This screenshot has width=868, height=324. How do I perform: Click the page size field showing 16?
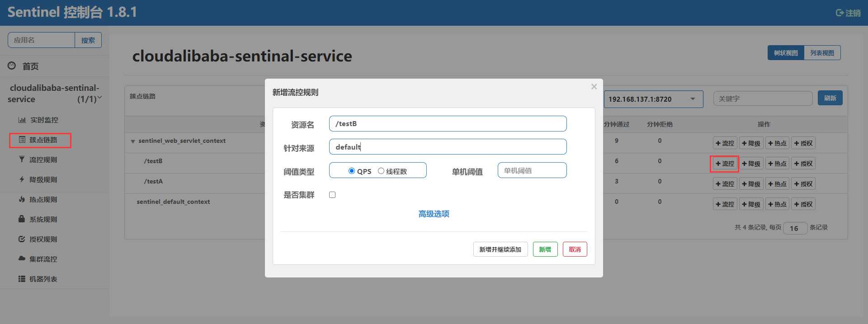(x=795, y=228)
